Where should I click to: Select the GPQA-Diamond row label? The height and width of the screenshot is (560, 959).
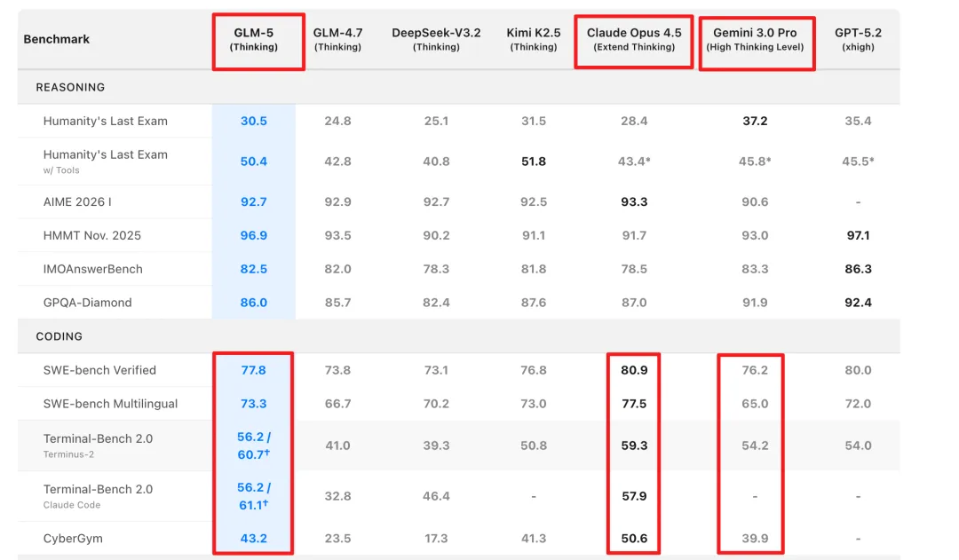(x=87, y=303)
